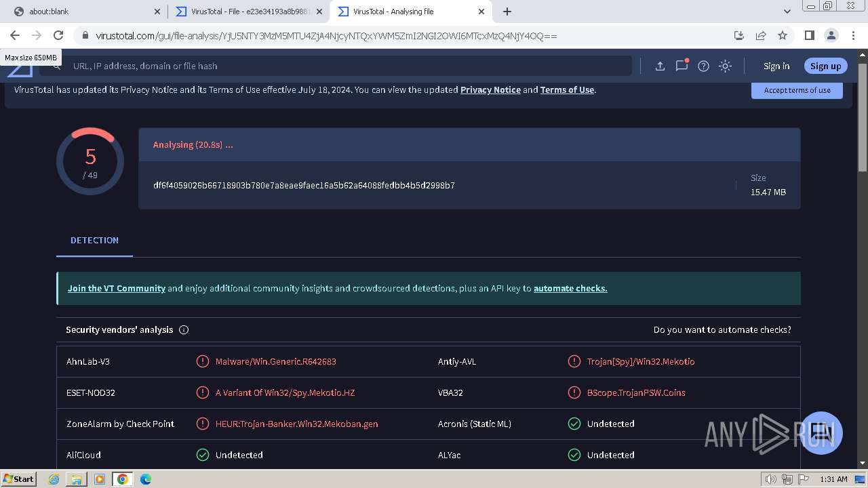Click the alert icon for ESET-NOD32 detection

click(202, 392)
